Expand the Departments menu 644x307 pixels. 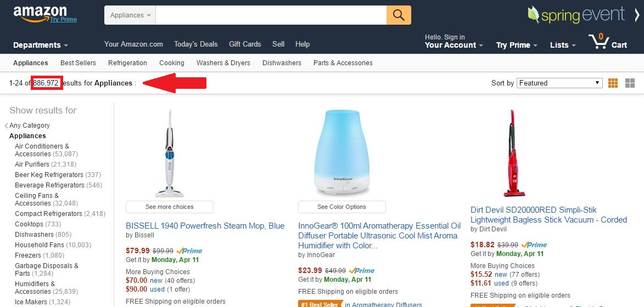point(40,45)
